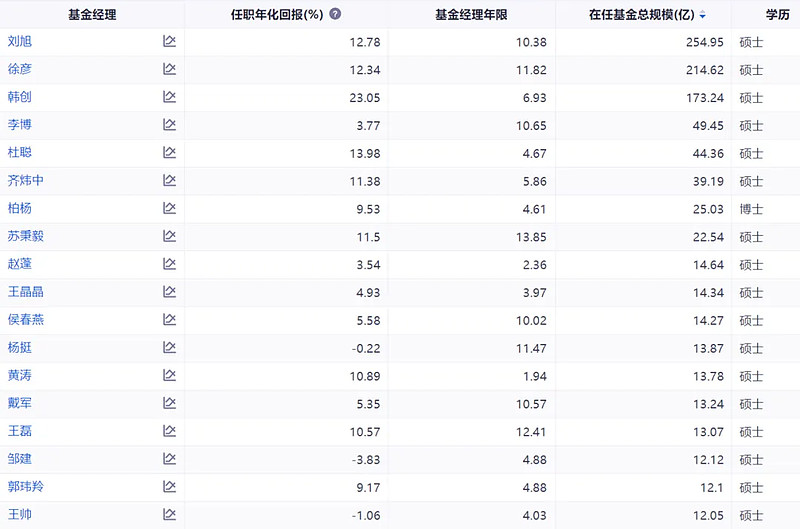Click the help icon beside 任职年化回报(%)
The height and width of the screenshot is (529, 800).
(x=335, y=14)
